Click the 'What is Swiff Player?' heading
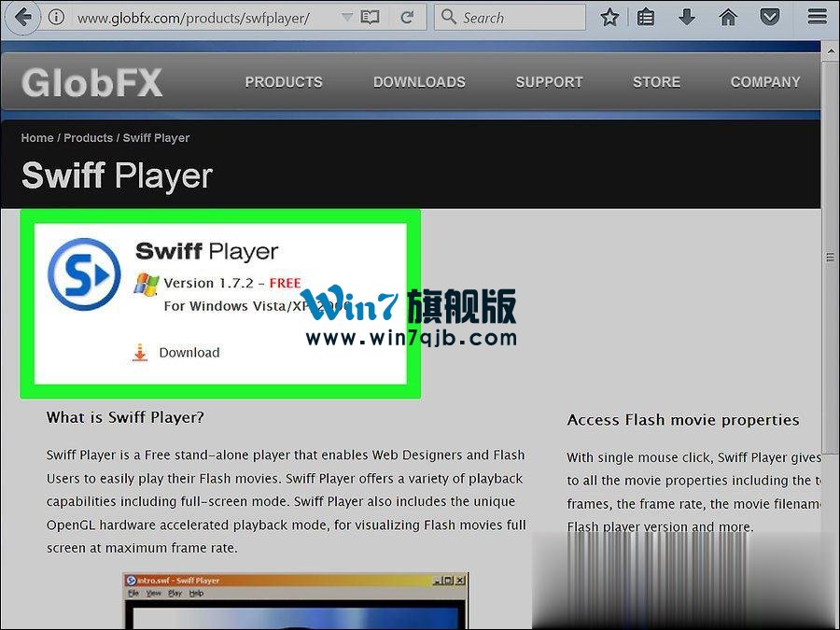Image resolution: width=840 pixels, height=630 pixels. (x=125, y=417)
